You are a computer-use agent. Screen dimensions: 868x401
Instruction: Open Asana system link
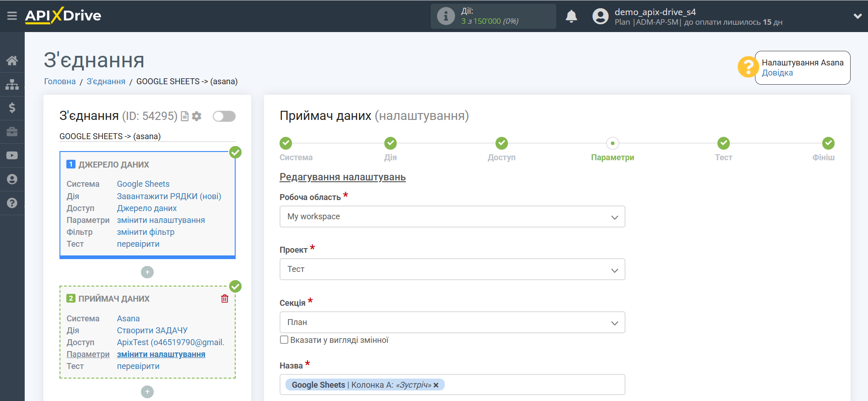pyautogui.click(x=129, y=319)
